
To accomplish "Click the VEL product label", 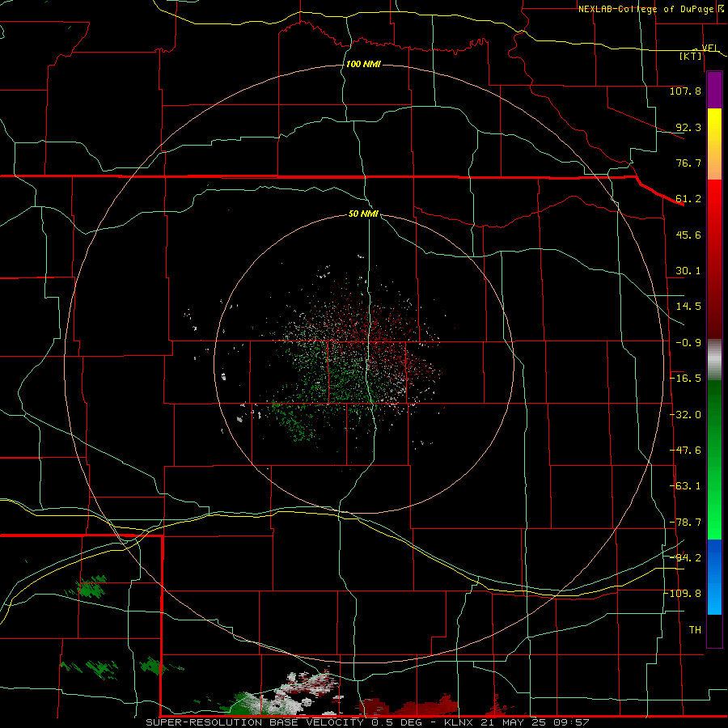I will (x=710, y=49).
